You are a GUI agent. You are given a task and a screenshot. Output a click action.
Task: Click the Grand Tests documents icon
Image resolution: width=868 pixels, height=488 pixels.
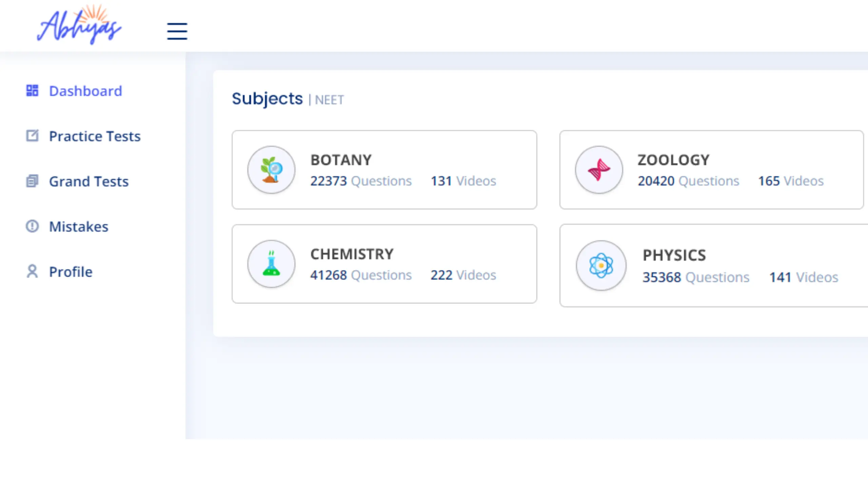pyautogui.click(x=32, y=181)
